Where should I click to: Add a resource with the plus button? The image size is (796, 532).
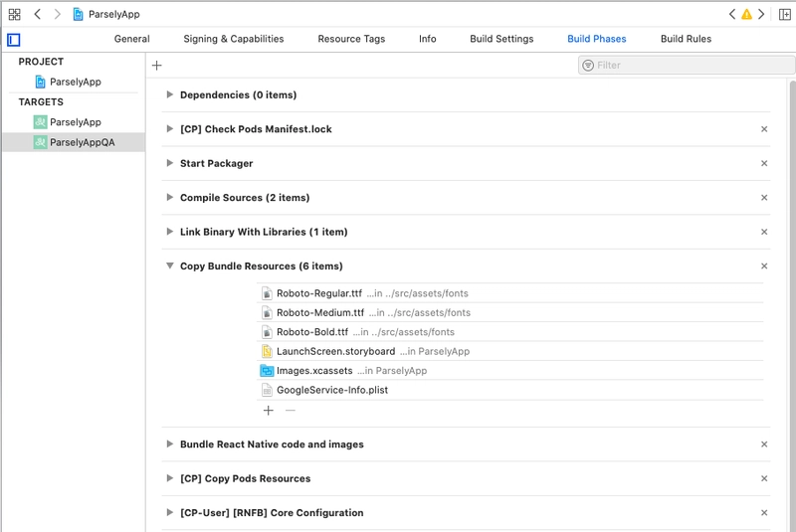(268, 410)
